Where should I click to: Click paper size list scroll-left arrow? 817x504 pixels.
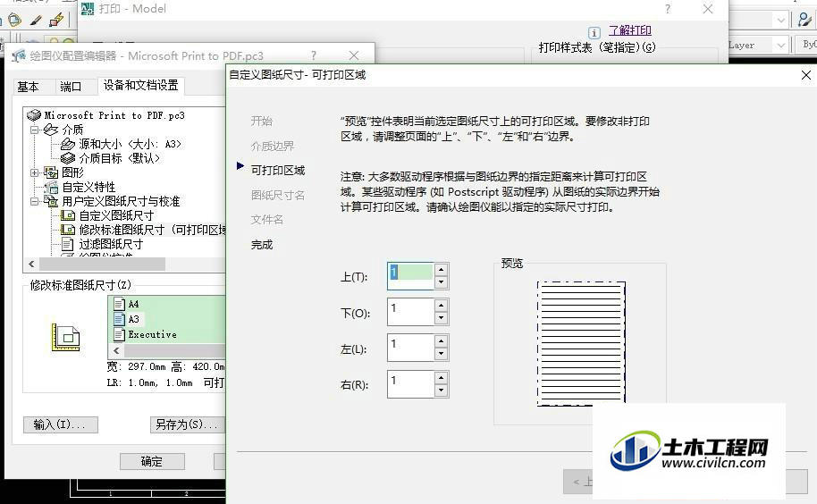[x=117, y=350]
